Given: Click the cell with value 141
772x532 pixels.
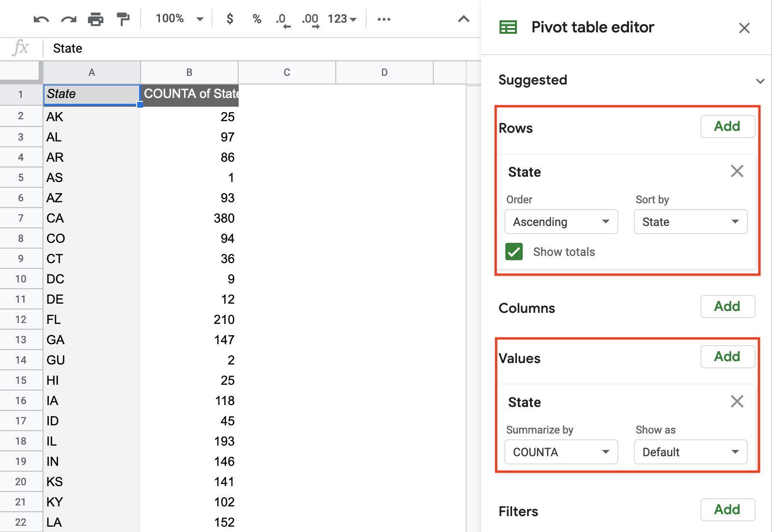Looking at the screenshot, I should pos(189,482).
